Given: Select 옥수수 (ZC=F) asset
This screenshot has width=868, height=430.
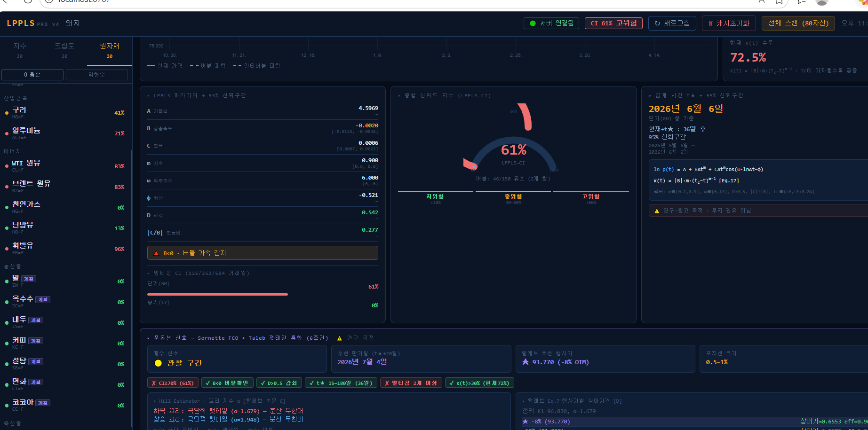Looking at the screenshot, I should tap(65, 301).
